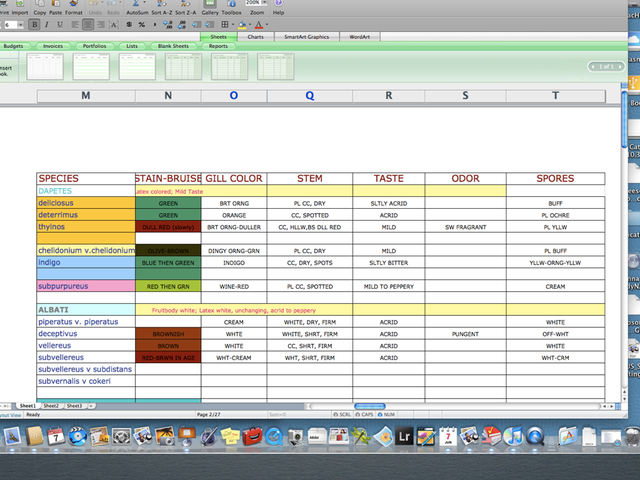The image size is (640, 480).
Task: Open the SmartArt Graphics tab
Action: point(306,36)
